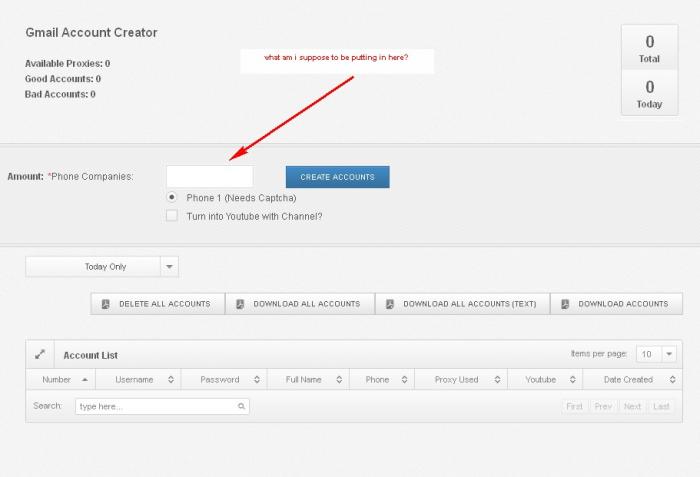Go to Last page
The height and width of the screenshot is (477, 700).
661,406
